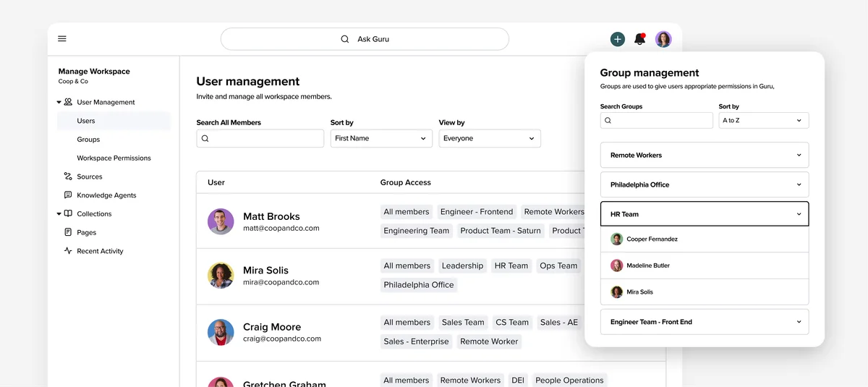Click the Sources icon in sidebar
868x387 pixels.
point(68,177)
